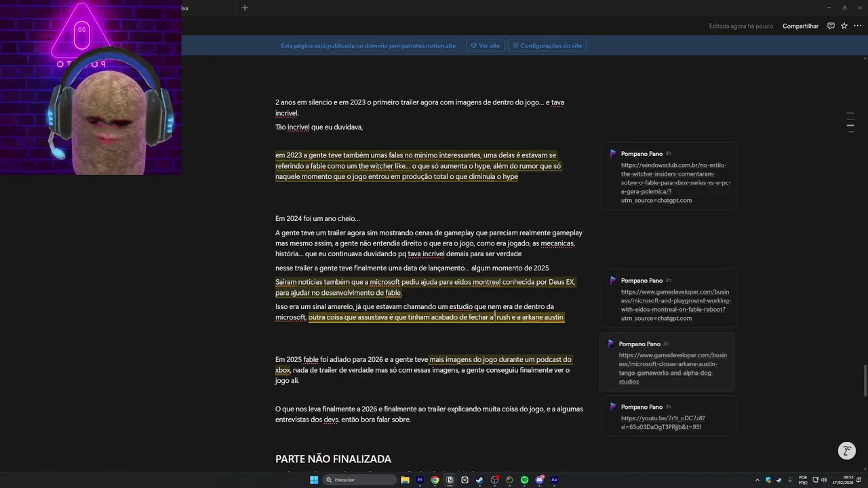Open Adobe Premiere Pro from taskbar
868x488 pixels.
pos(420,480)
